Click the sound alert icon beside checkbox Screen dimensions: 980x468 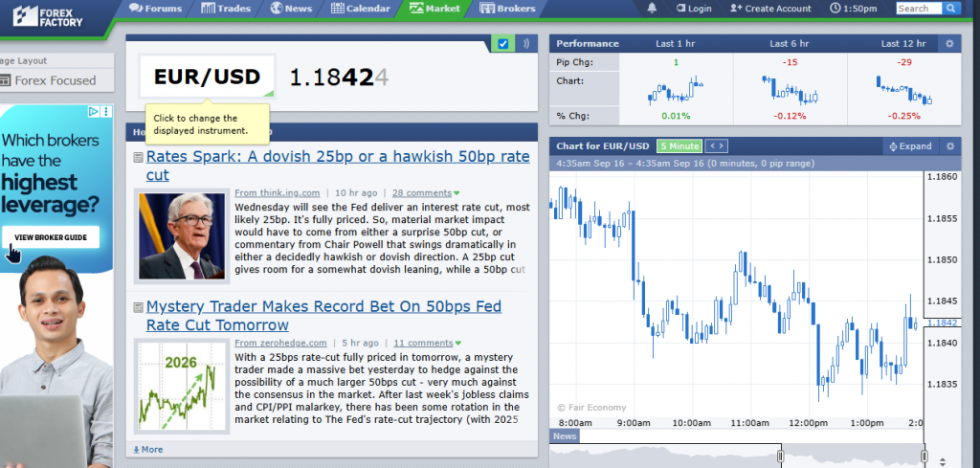click(x=526, y=43)
